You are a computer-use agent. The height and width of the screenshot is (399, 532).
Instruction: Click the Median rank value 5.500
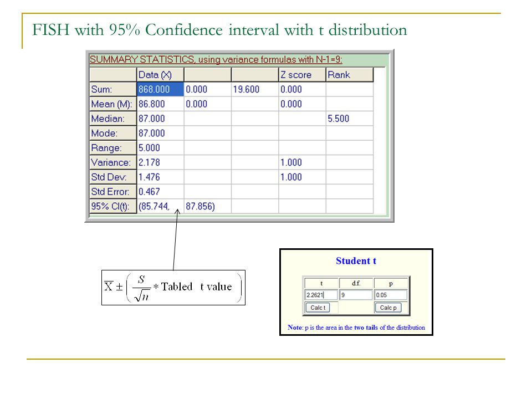[350, 119]
